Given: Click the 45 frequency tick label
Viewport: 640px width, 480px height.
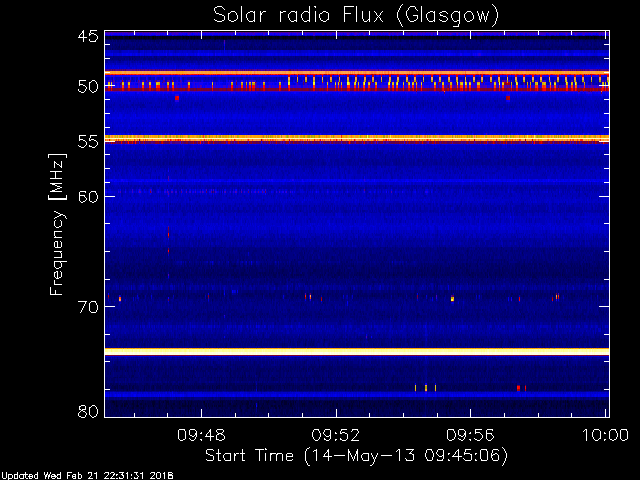Looking at the screenshot, I should click(88, 36).
